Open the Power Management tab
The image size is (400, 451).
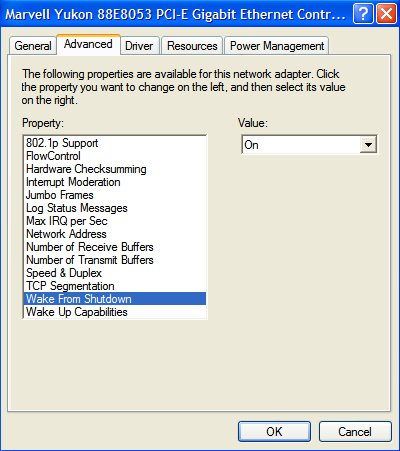click(x=277, y=46)
